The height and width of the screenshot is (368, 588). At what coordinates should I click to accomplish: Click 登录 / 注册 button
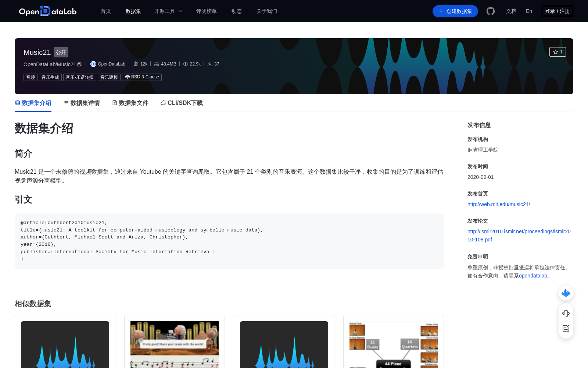pyautogui.click(x=557, y=11)
